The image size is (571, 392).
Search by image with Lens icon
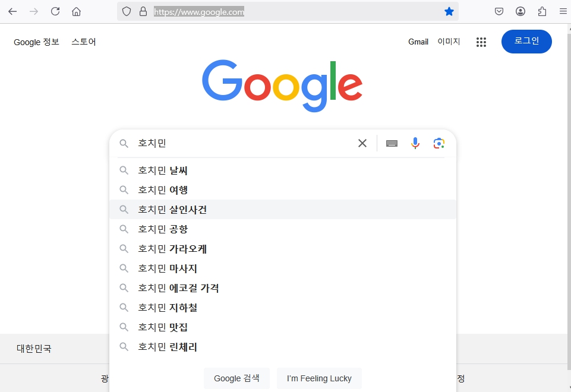coord(439,143)
